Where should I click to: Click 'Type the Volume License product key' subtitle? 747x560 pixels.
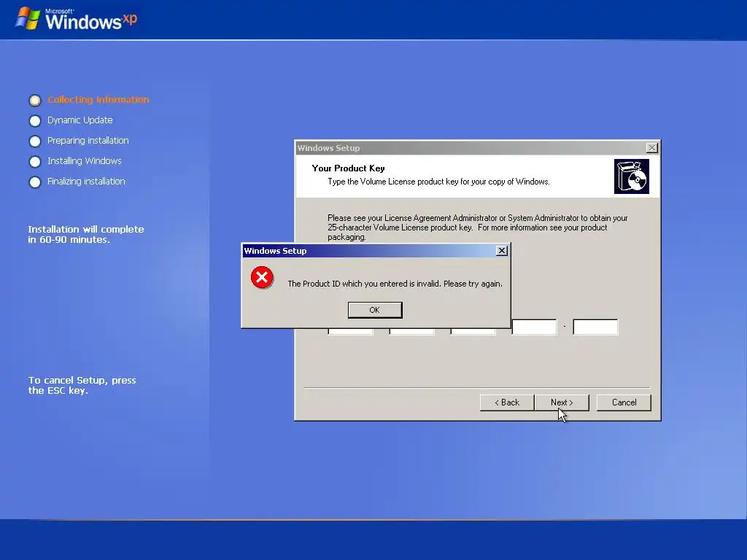tap(438, 182)
